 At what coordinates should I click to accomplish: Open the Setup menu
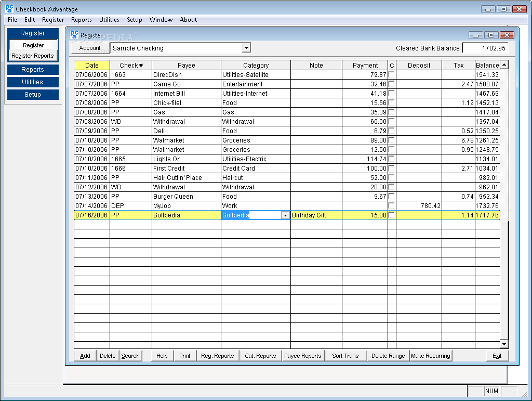point(135,20)
